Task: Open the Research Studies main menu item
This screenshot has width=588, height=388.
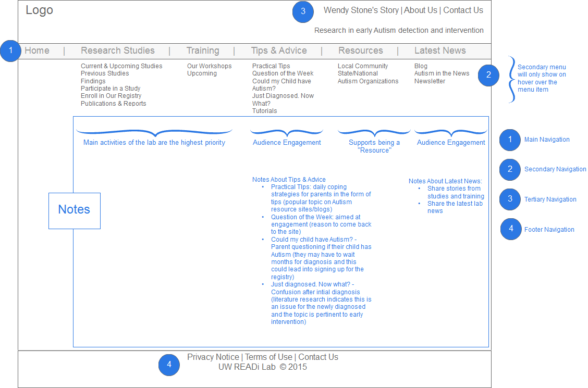Action: [x=118, y=51]
